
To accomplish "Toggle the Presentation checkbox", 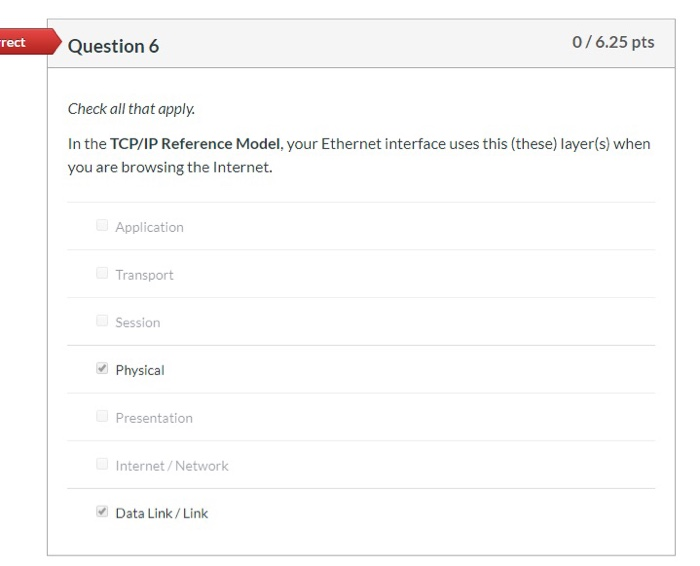I will point(102,417).
